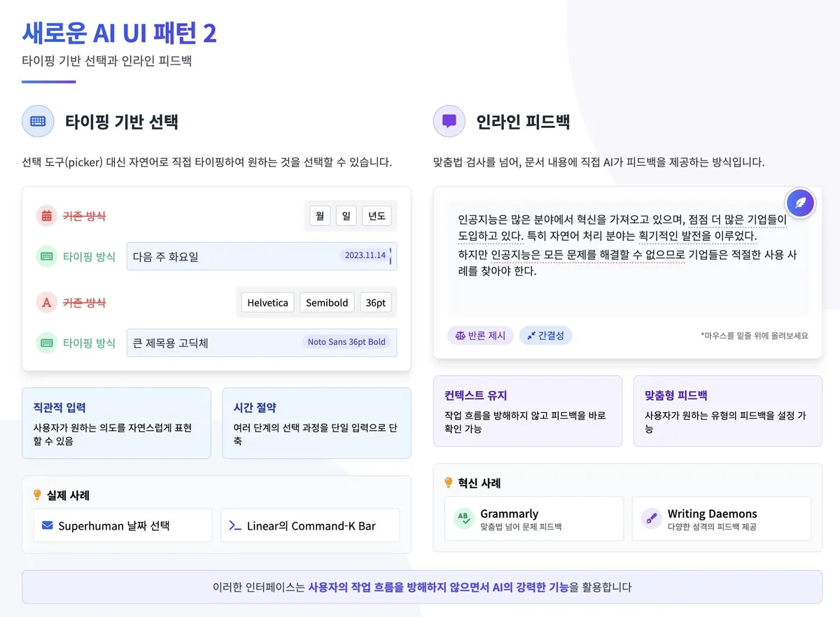This screenshot has height=617, width=840.
Task: Click the Grammarly spellcheck icon
Action: 464,518
